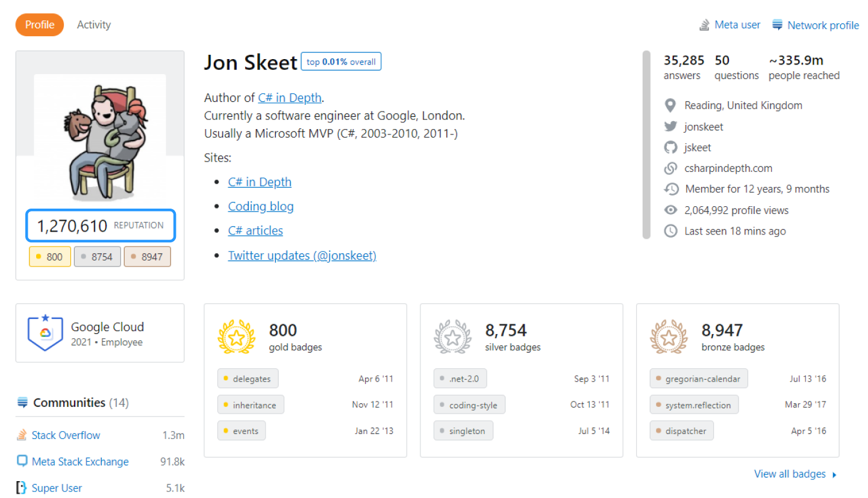
Task: Click the gregorian-calendar bronze tag badge
Action: click(699, 379)
